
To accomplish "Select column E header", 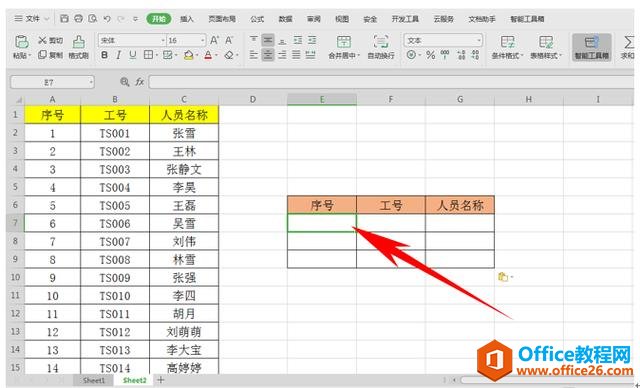I will (x=322, y=99).
